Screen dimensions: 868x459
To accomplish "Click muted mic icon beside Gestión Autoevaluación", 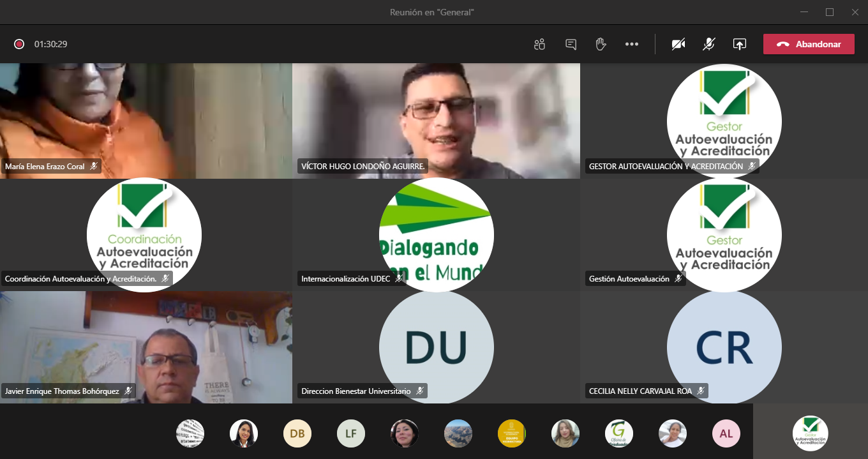I will (678, 279).
